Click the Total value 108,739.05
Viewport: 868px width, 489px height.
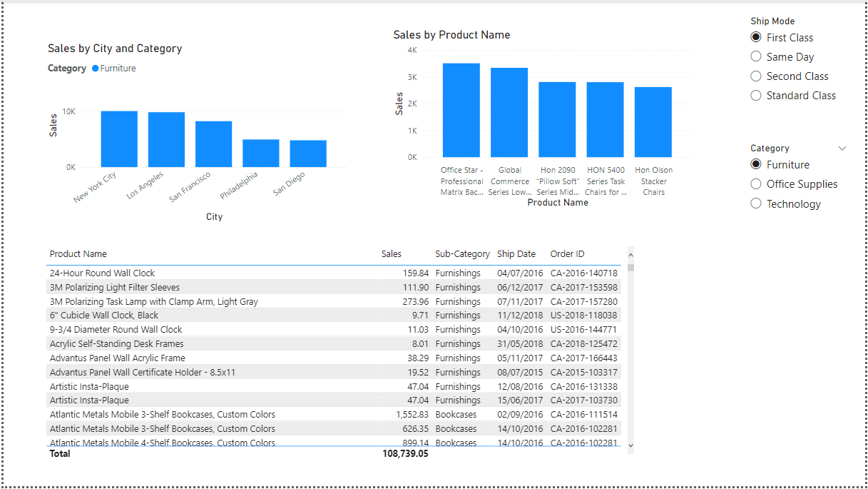tap(406, 453)
